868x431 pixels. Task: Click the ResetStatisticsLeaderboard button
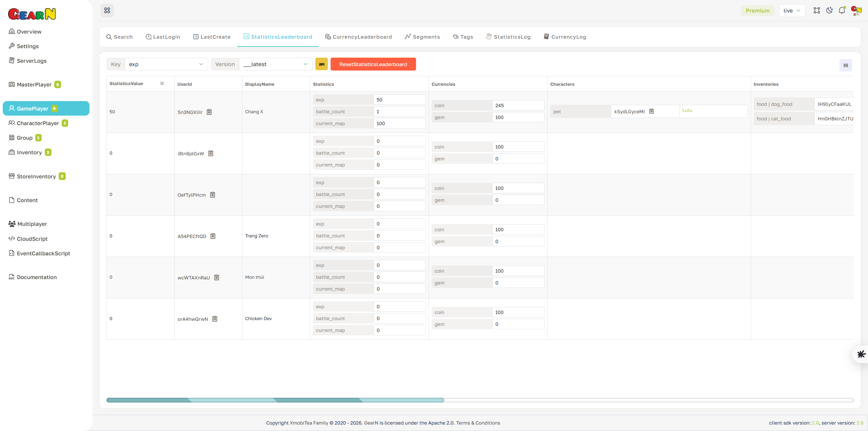373,64
